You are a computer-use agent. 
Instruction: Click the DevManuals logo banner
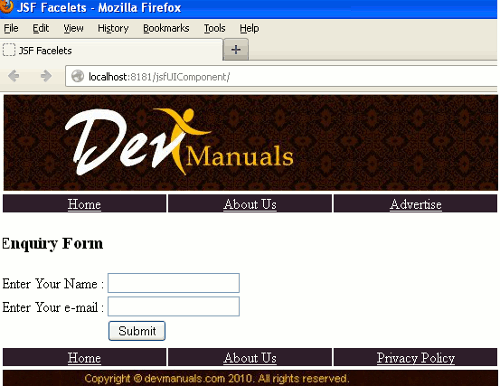point(251,143)
